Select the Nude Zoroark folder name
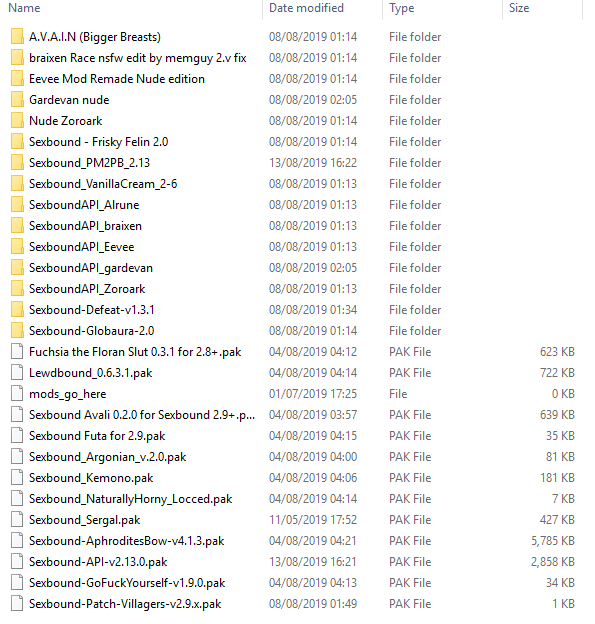The height and width of the screenshot is (624, 595). tap(66, 121)
